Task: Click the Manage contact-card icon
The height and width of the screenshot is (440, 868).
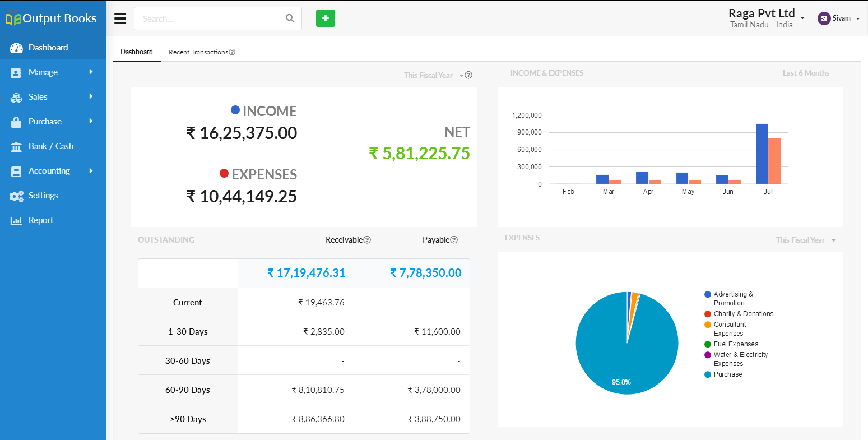Action: 16,72
